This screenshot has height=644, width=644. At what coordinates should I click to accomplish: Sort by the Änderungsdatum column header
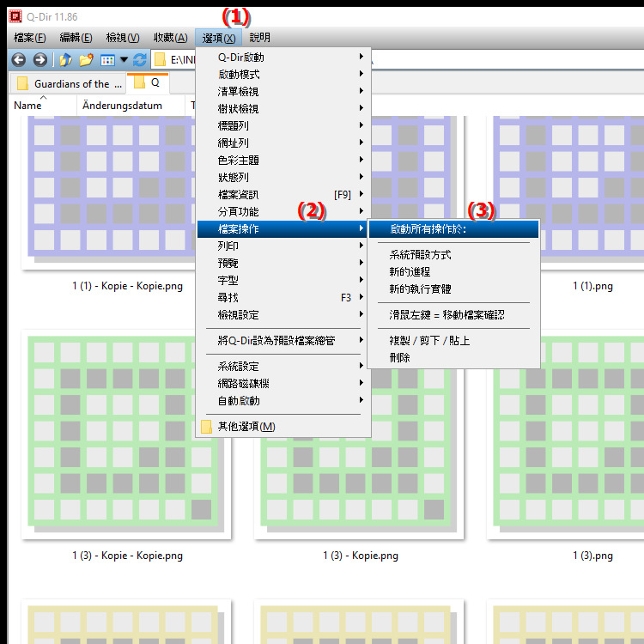pyautogui.click(x=131, y=106)
